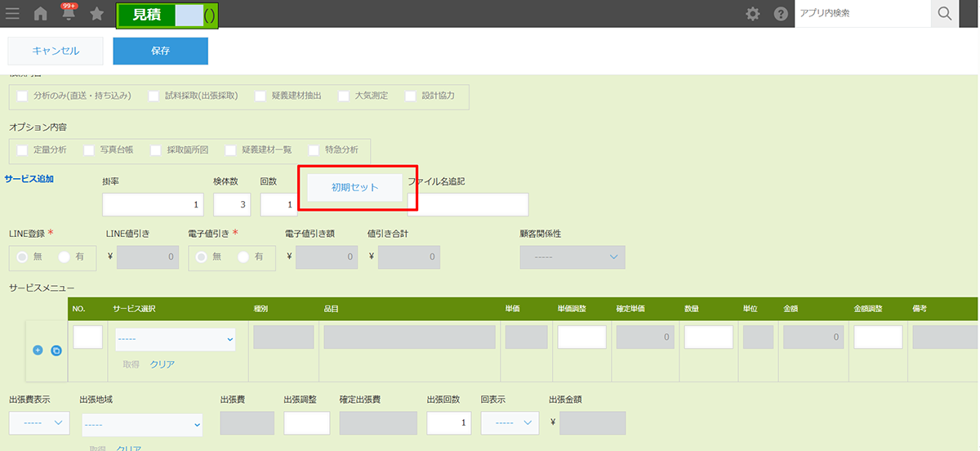Go to the home portal icon
This screenshot has width=980, height=451.
[x=41, y=14]
